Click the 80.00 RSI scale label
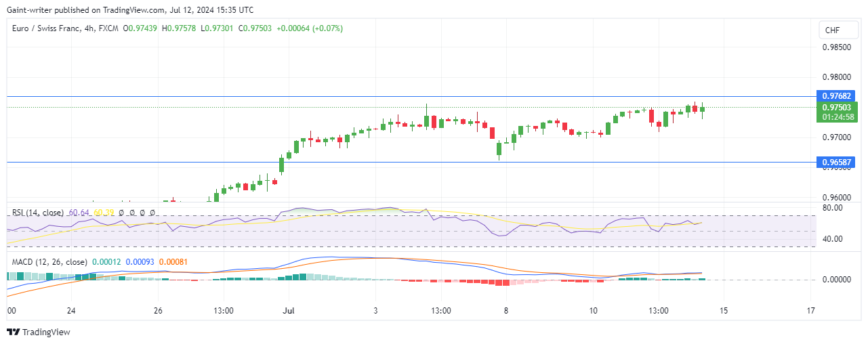868x344 pixels. (x=831, y=209)
